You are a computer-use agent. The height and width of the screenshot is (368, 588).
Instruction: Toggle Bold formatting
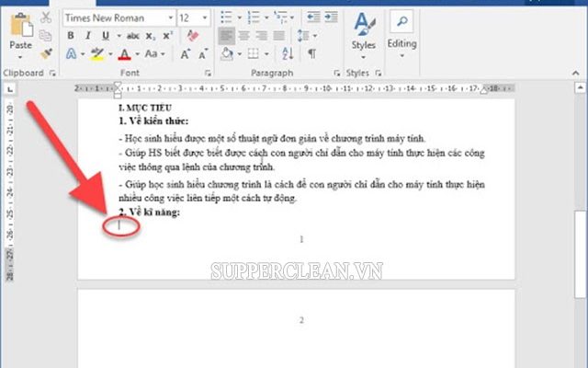click(x=71, y=36)
